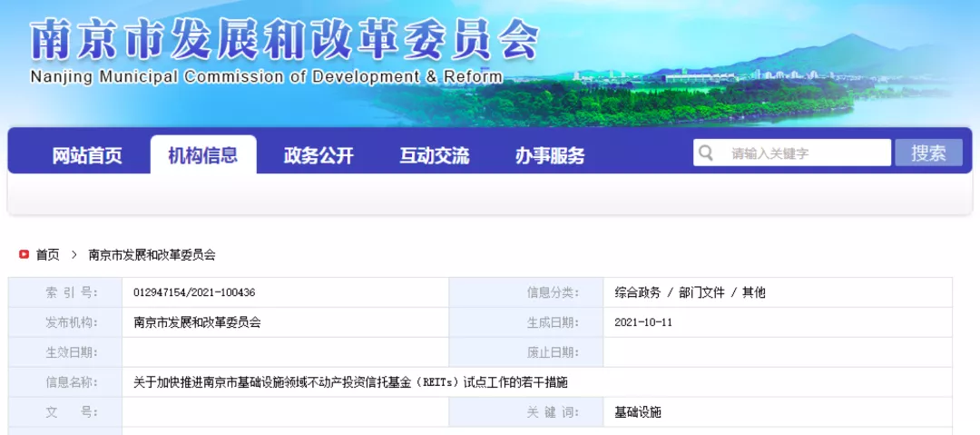Click the Nanjing Municipal Commission English subtitle
This screenshot has height=435, width=980.
pyautogui.click(x=266, y=77)
